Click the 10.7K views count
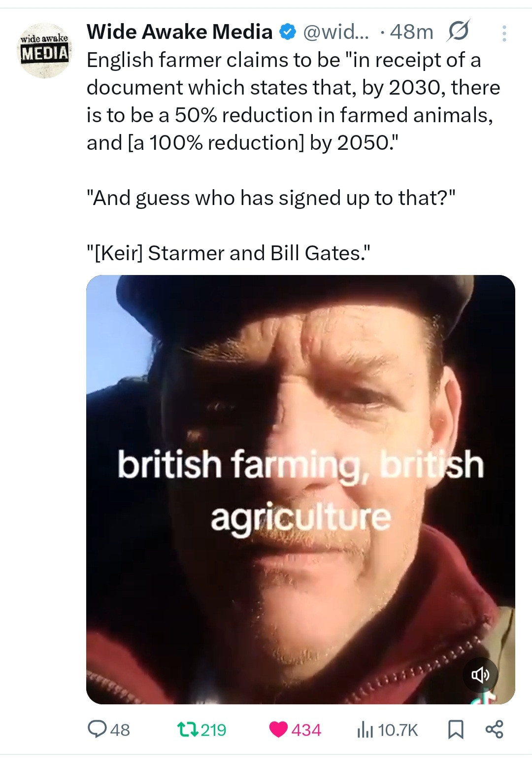 point(398,730)
